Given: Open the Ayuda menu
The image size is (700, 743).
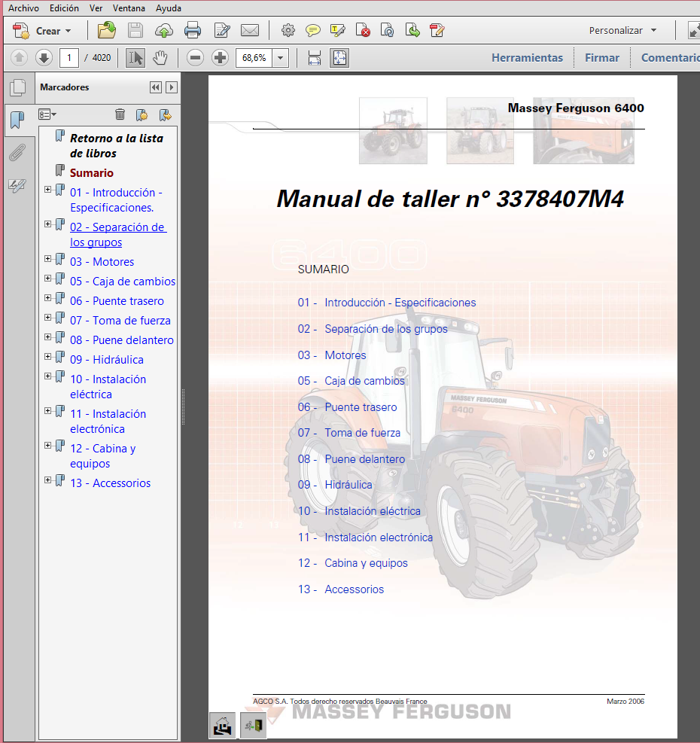Looking at the screenshot, I should (169, 8).
